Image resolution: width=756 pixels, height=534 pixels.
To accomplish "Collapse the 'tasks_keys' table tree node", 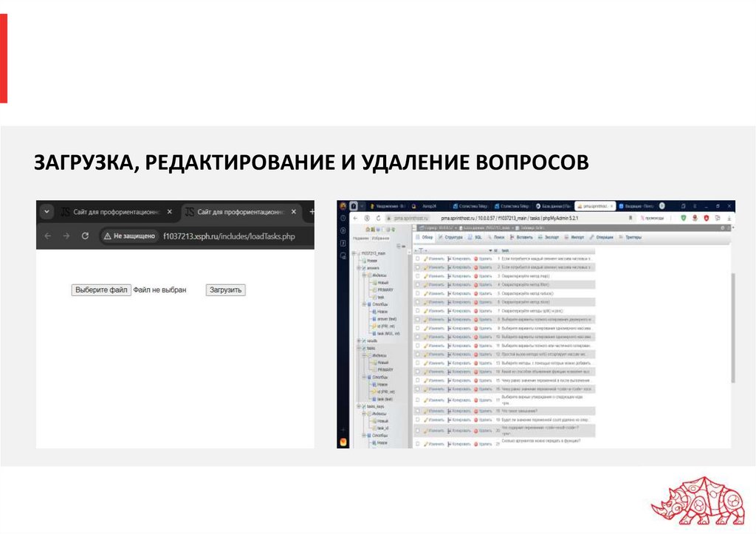I will click(360, 407).
